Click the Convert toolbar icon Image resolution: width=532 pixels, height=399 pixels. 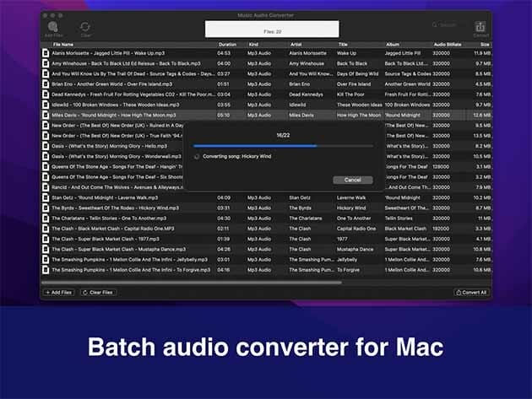(480, 28)
